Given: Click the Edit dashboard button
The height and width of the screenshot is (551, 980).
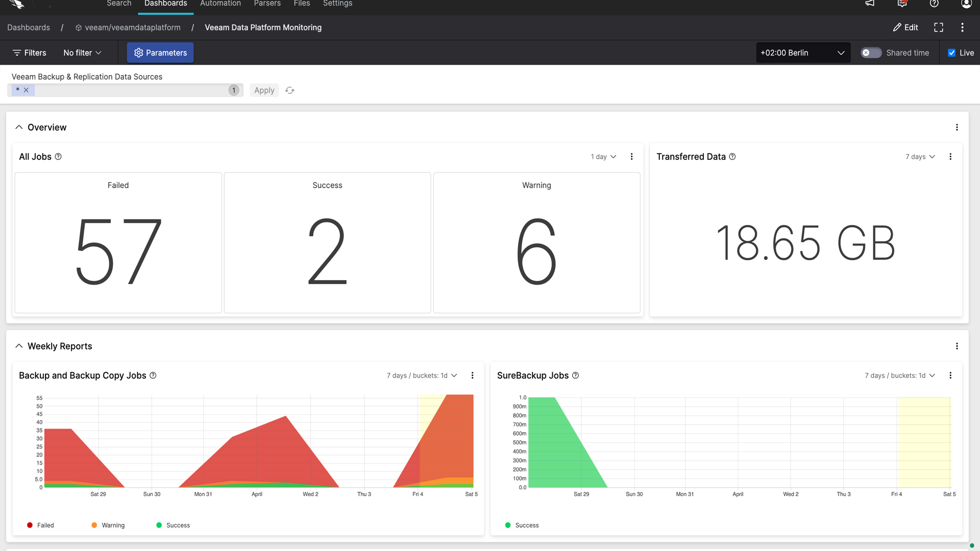Looking at the screenshot, I should 905,28.
